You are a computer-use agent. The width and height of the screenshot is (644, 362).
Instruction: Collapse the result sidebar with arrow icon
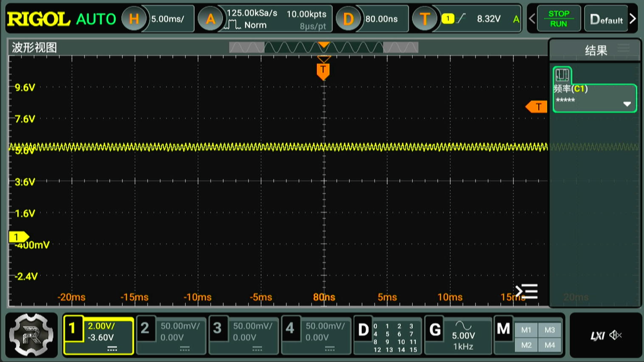(x=526, y=292)
